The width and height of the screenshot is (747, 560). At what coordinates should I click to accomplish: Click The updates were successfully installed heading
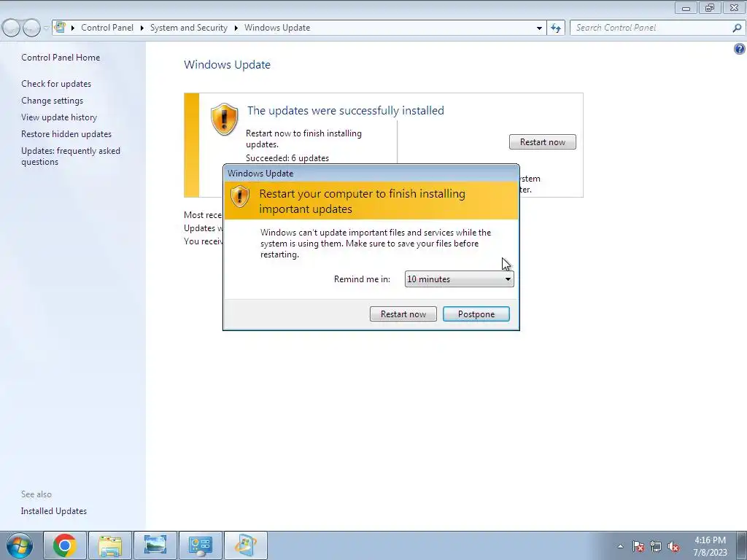(x=345, y=111)
